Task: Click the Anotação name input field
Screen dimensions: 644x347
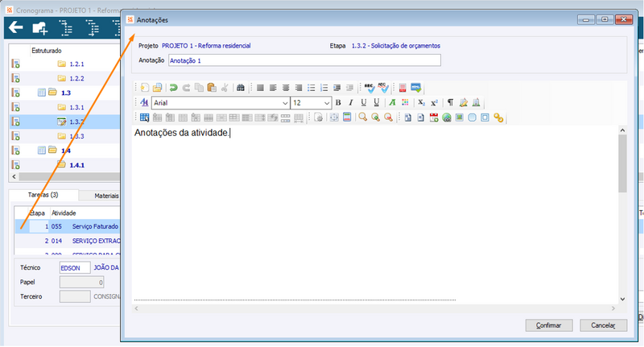Action: tap(304, 60)
